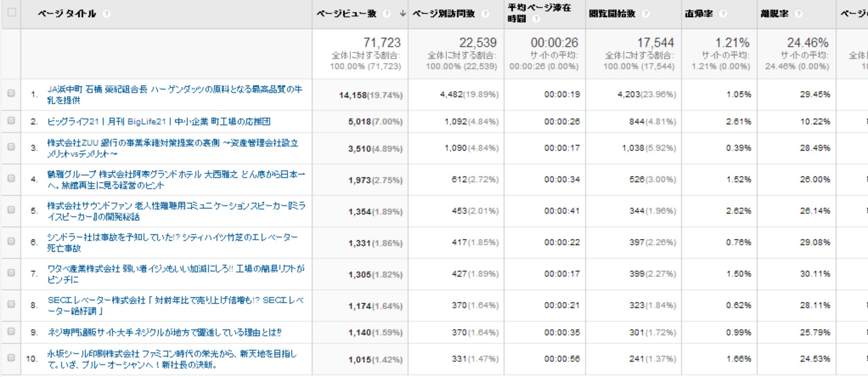868x377 pixels.
Task: Check the box for row 8 SECエレベーター
Action: pos(11,305)
